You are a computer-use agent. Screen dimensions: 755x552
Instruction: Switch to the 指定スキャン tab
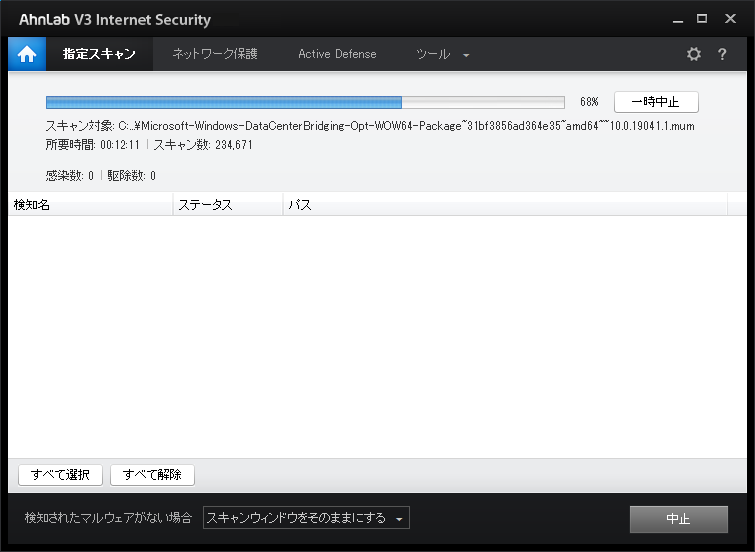[x=99, y=54]
